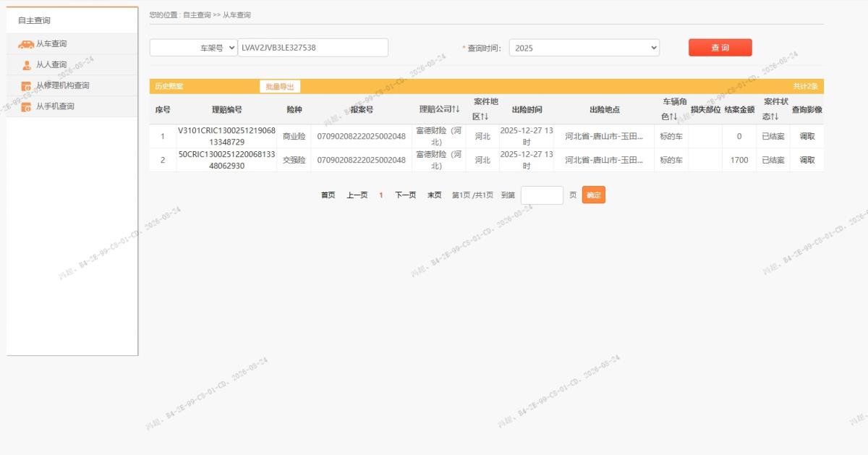Click the 到第 page number input box
This screenshot has width=868, height=455.
542,195
